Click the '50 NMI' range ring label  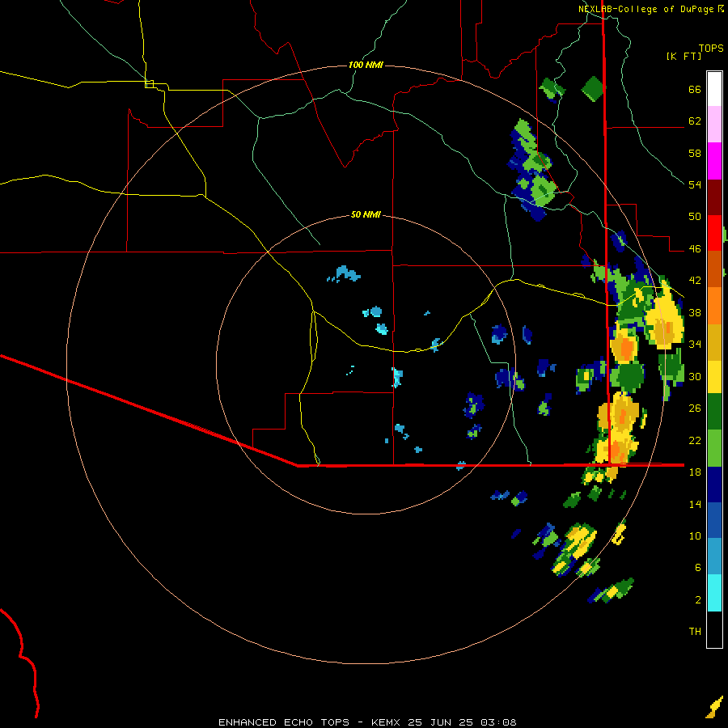pyautogui.click(x=366, y=214)
